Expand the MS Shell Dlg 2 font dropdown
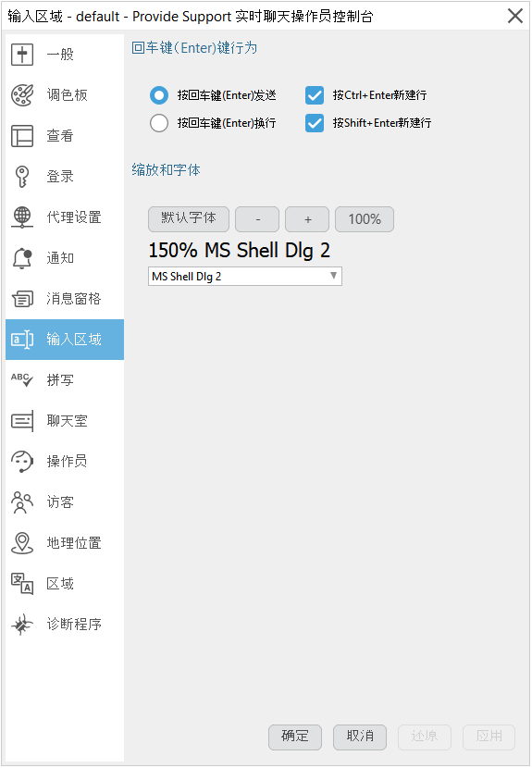The width and height of the screenshot is (532, 768). click(x=245, y=277)
